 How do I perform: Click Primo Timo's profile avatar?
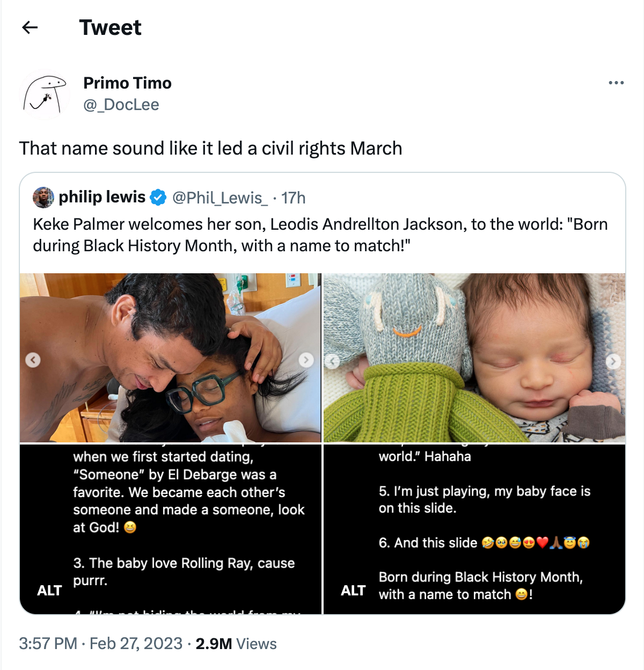coord(45,94)
